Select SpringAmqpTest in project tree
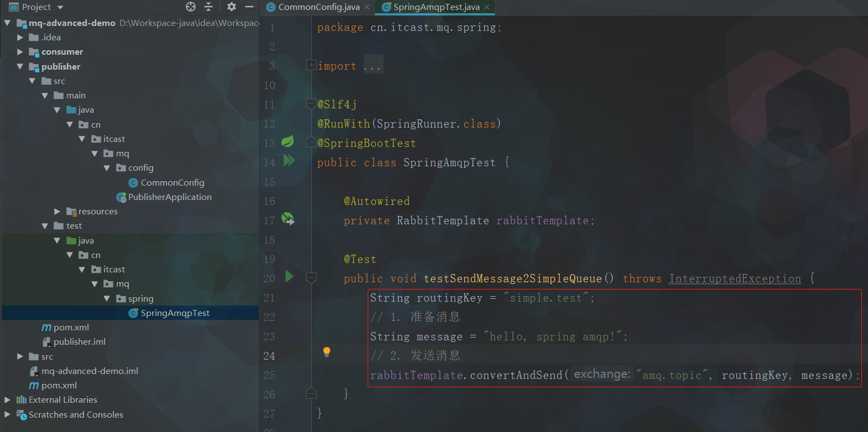The image size is (868, 432). [175, 313]
